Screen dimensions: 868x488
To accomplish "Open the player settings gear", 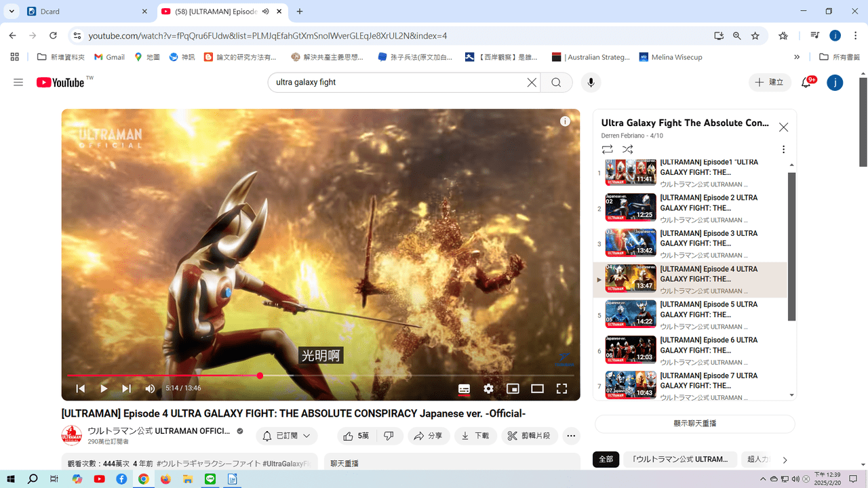I will point(488,388).
